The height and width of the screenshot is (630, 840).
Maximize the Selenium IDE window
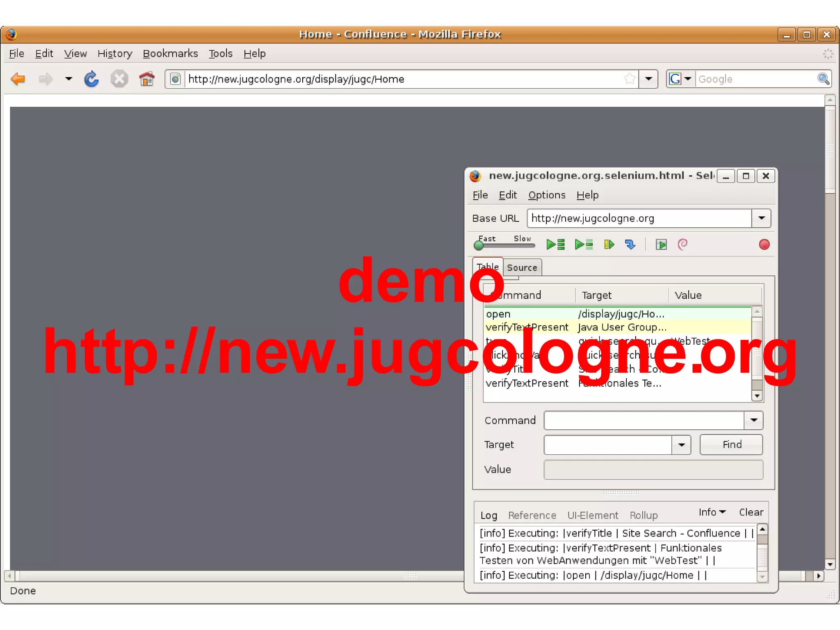tap(746, 176)
